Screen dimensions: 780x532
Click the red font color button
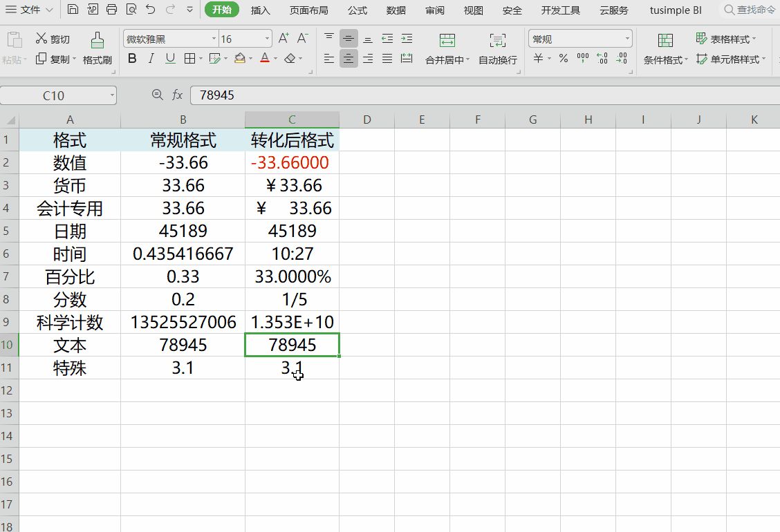click(x=264, y=59)
